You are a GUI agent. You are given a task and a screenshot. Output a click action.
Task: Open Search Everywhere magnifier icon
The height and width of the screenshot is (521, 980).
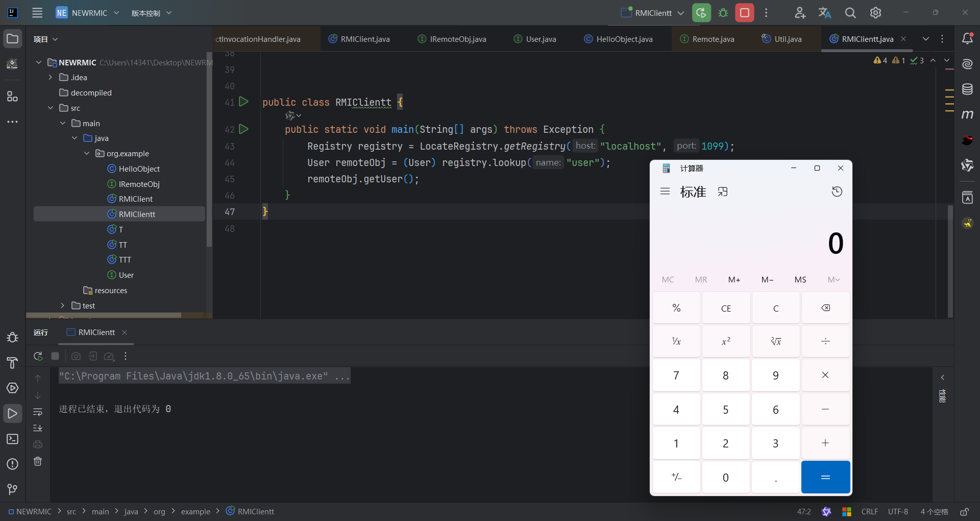[850, 13]
